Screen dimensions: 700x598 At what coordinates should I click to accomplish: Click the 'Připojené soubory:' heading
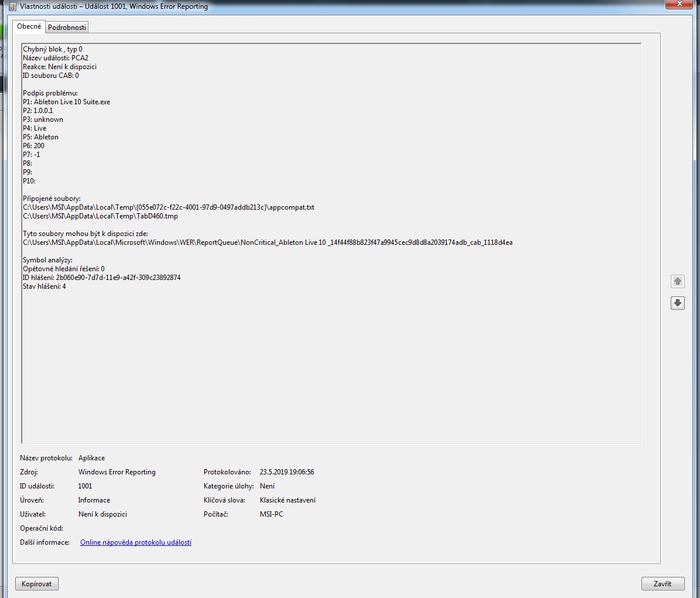click(52, 199)
